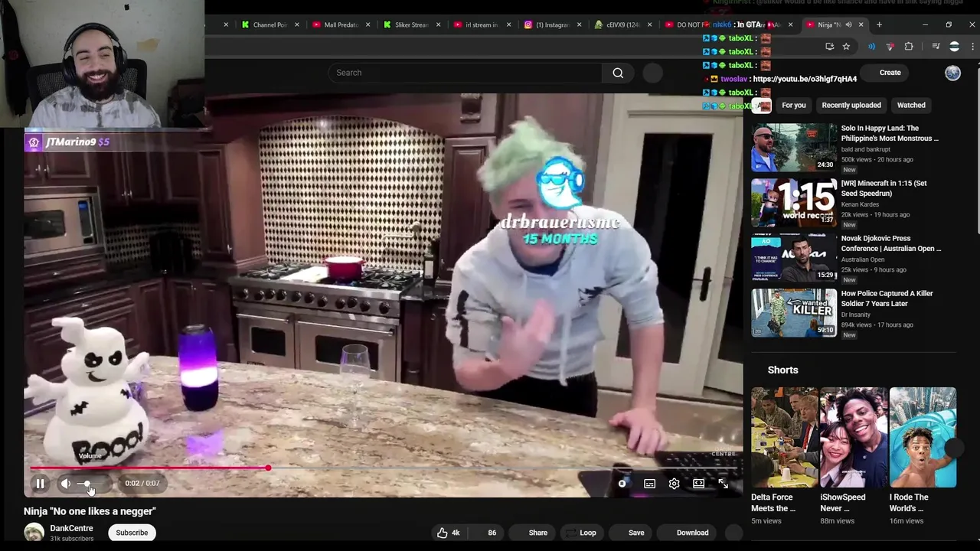Open the Chrome three-dot menu
The width and height of the screenshot is (980, 551).
click(973, 47)
